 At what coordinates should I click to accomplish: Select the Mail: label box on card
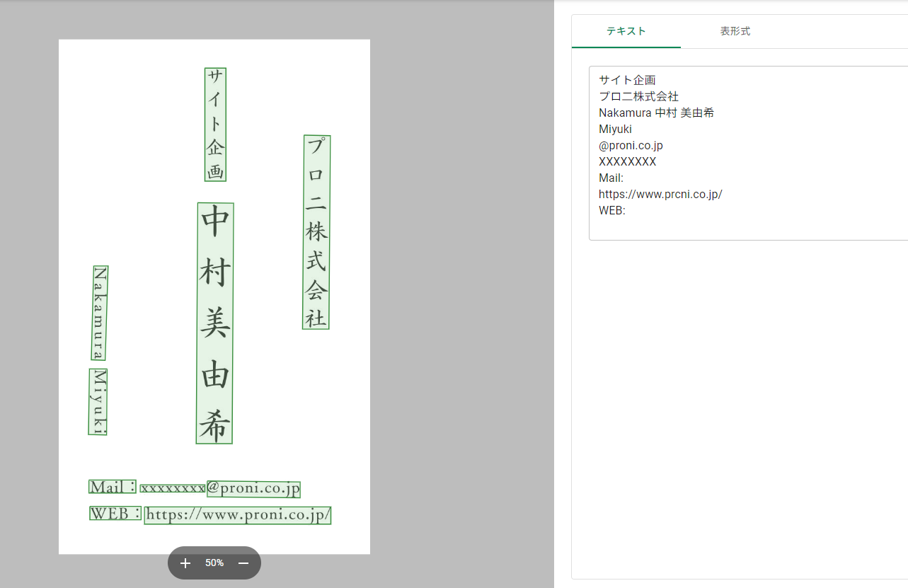click(x=113, y=487)
